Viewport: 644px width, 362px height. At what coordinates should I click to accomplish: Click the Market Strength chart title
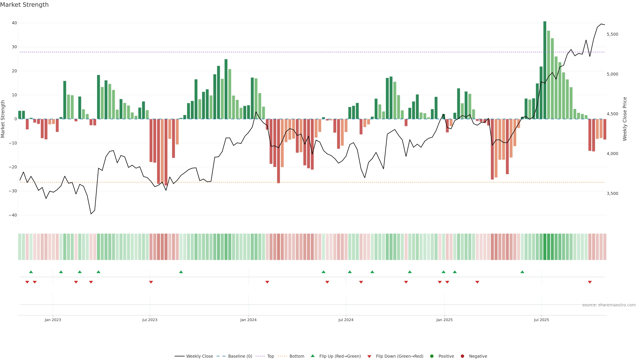24,5
